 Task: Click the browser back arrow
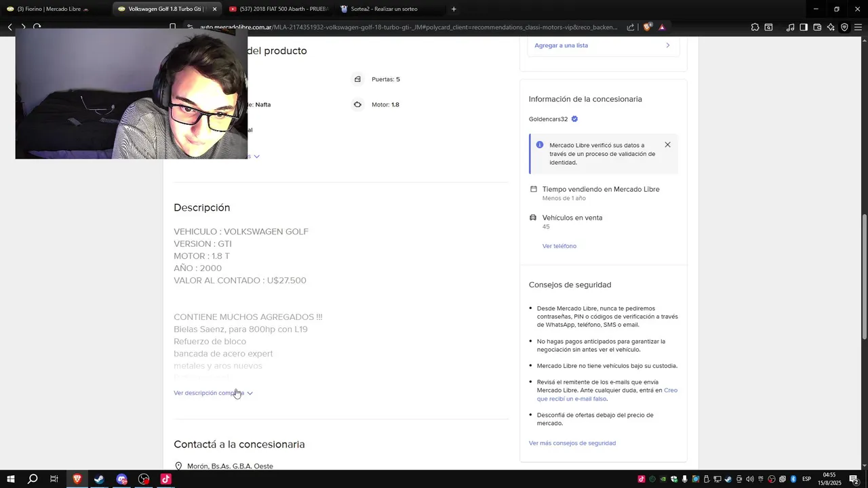coord(9,27)
